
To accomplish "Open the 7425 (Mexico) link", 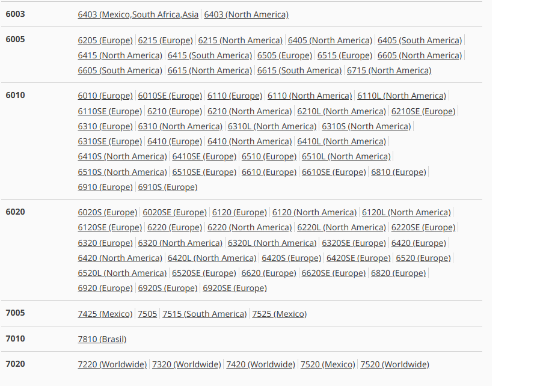I will 105,314.
